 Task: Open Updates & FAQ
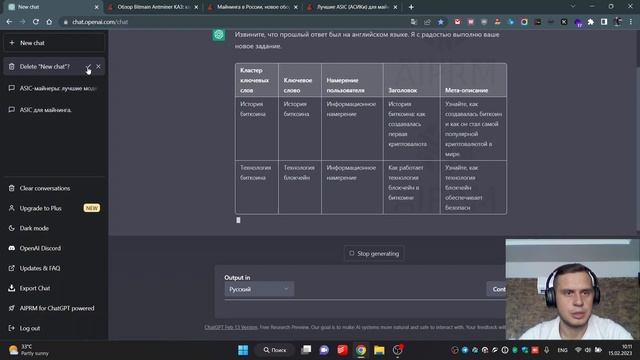pyautogui.click(x=53, y=268)
